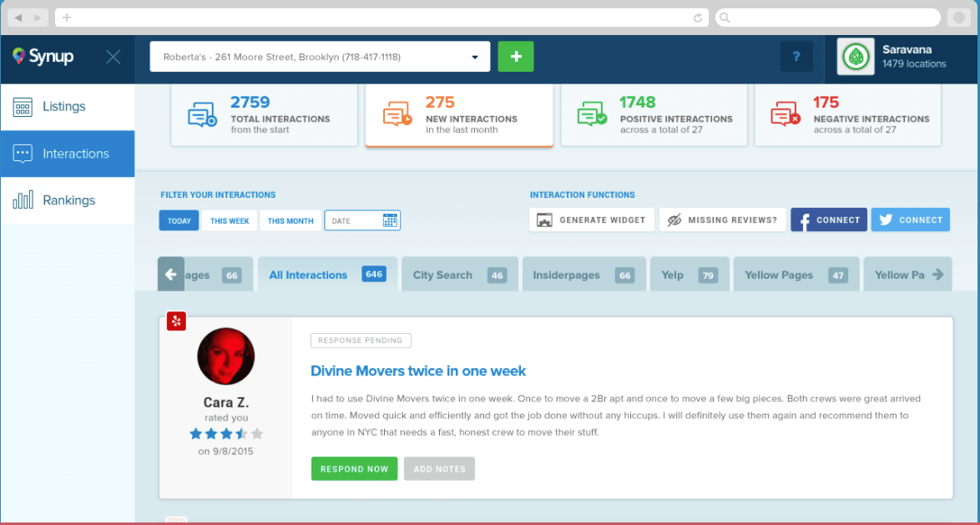Click the star rating under Cara Z.
The height and width of the screenshot is (525, 980).
point(226,434)
